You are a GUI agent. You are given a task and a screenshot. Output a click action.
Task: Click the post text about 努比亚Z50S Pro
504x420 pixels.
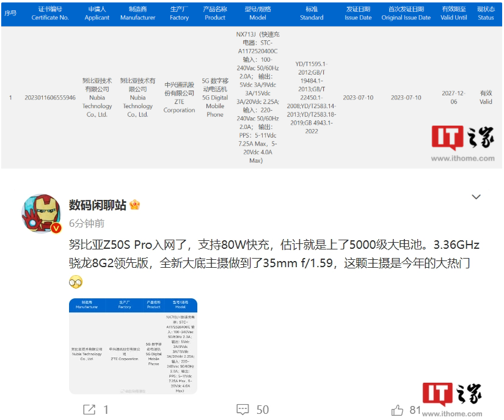coord(274,254)
